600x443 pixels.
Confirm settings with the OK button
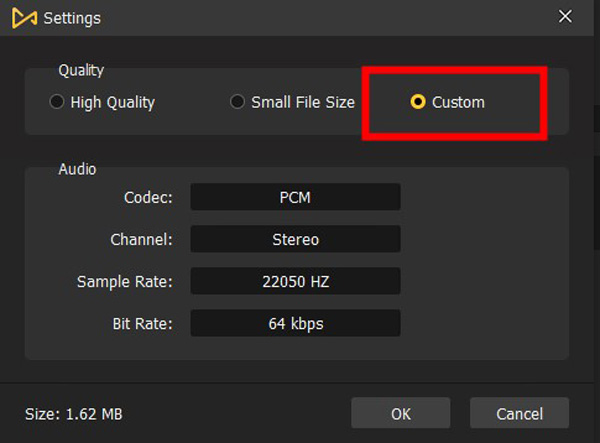click(x=401, y=413)
